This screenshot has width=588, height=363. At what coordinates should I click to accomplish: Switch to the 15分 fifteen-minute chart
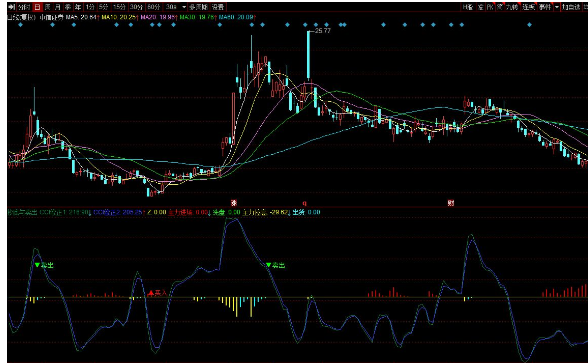click(119, 7)
